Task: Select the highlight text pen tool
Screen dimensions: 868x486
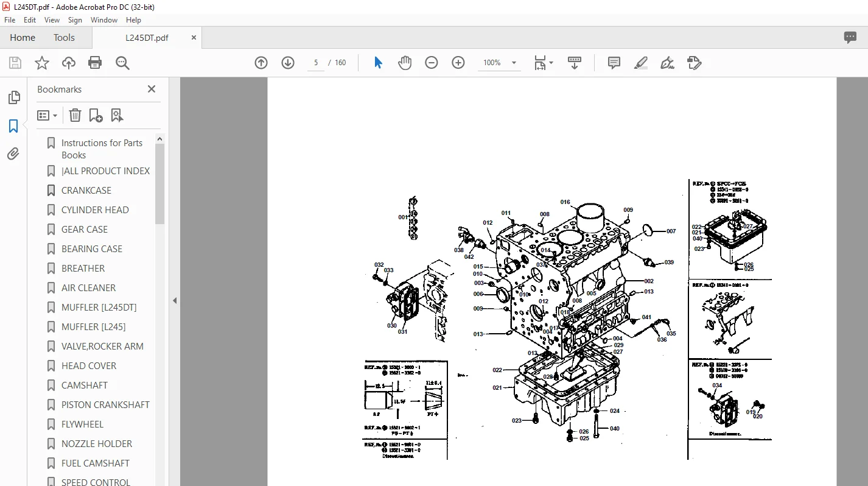Action: tap(640, 63)
